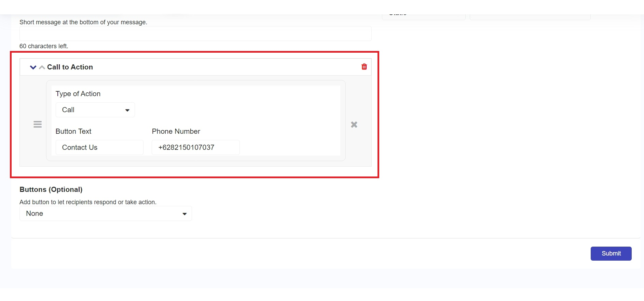Click the Call to Action header title
Screen dimensions: 644x301
[70, 67]
